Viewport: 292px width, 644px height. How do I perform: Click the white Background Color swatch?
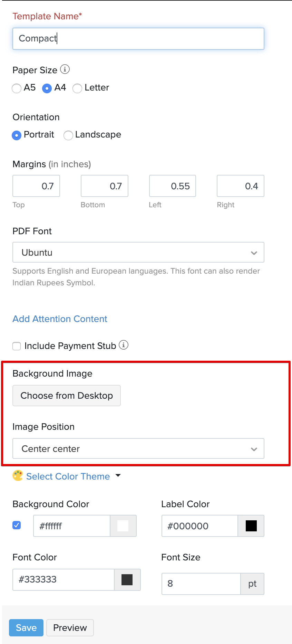(123, 526)
